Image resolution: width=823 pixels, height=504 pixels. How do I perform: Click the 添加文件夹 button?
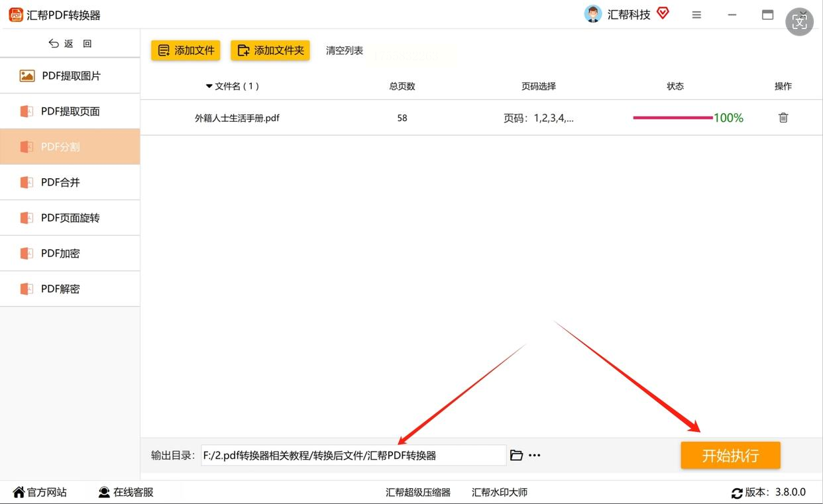pyautogui.click(x=270, y=50)
